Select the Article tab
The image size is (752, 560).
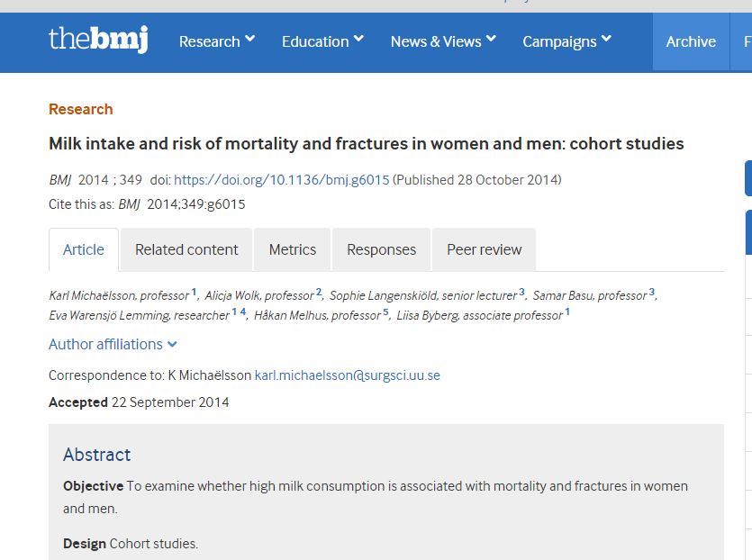84,249
